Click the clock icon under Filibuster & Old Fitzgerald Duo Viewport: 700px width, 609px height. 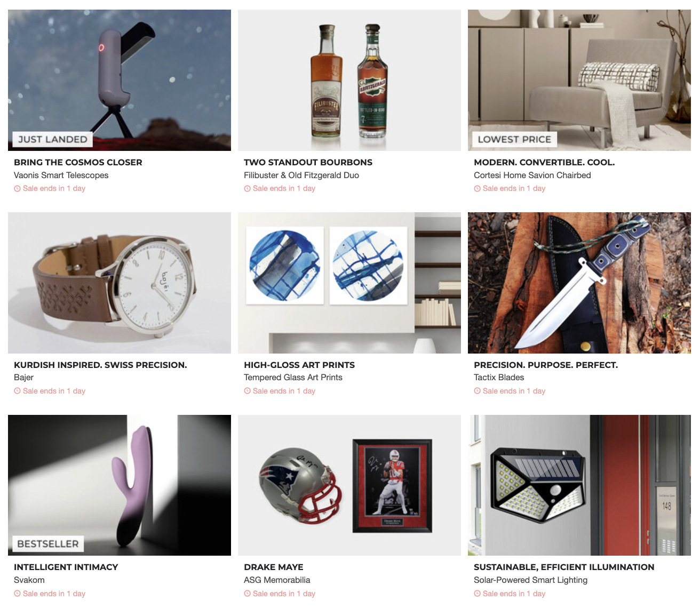click(247, 189)
